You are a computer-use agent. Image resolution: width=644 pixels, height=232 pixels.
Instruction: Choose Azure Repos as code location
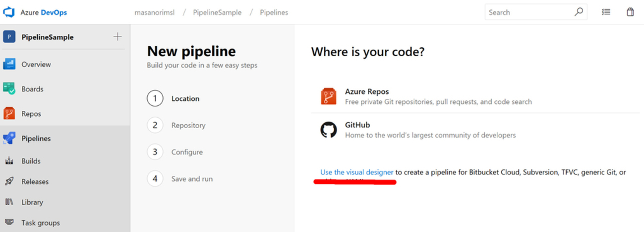pos(475,96)
